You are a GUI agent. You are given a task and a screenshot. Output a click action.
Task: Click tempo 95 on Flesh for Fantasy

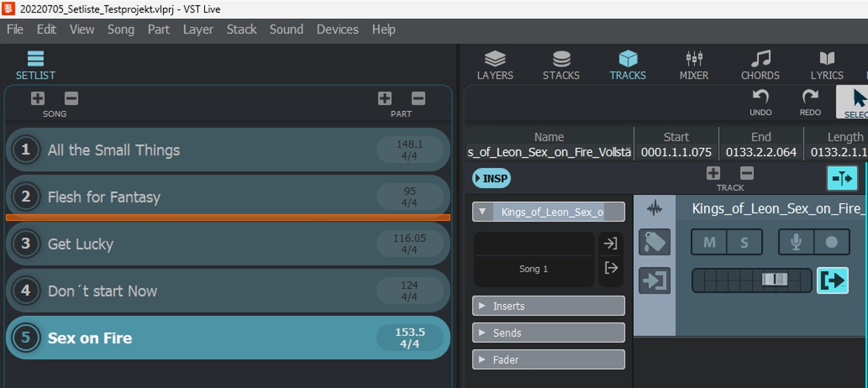[409, 191]
